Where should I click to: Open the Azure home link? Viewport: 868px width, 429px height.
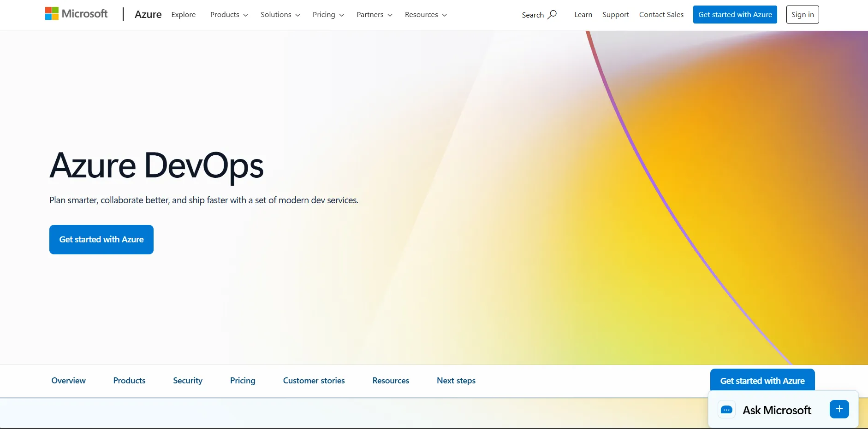click(148, 15)
